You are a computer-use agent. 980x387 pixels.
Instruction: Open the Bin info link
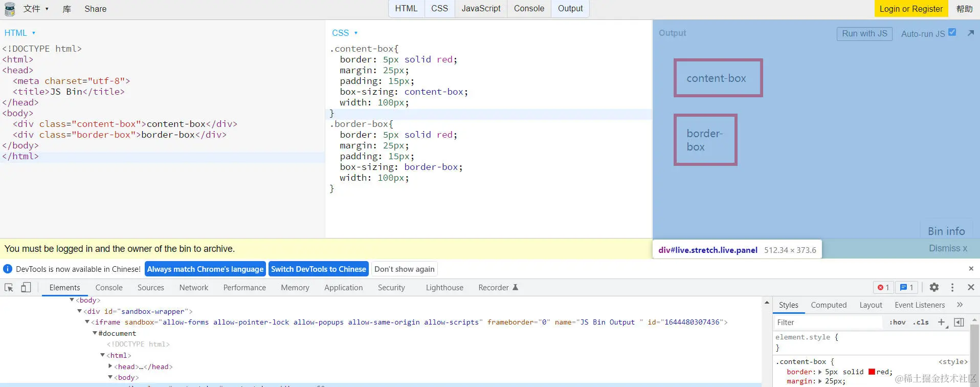[946, 231]
